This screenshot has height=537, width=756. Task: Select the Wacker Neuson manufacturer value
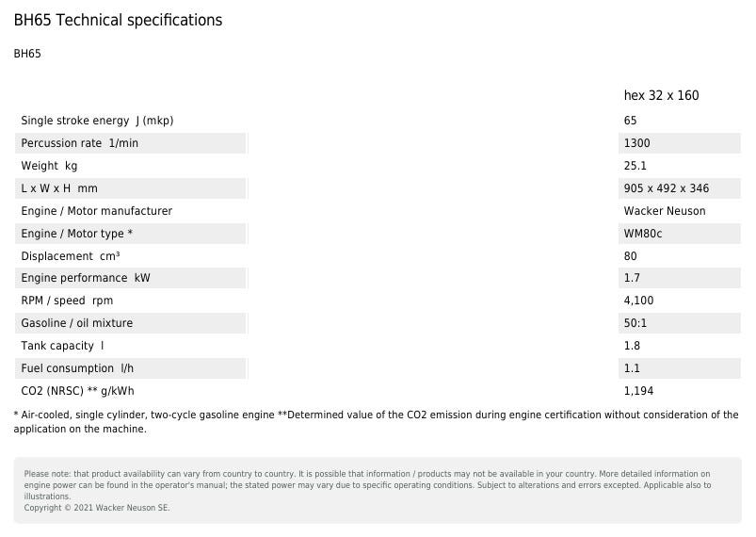coord(664,211)
